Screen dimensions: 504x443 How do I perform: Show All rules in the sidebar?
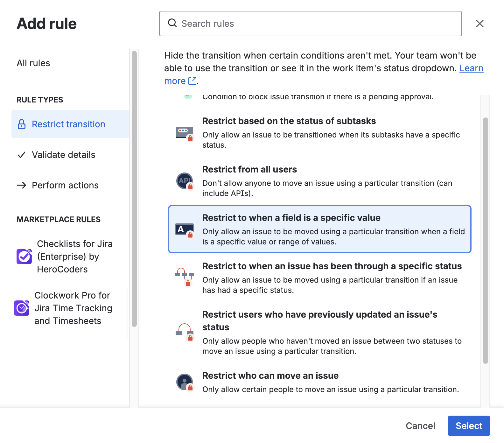[33, 63]
